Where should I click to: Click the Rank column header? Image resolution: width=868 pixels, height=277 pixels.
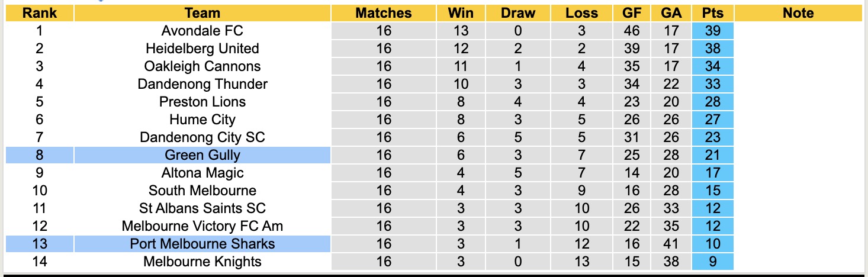click(39, 13)
